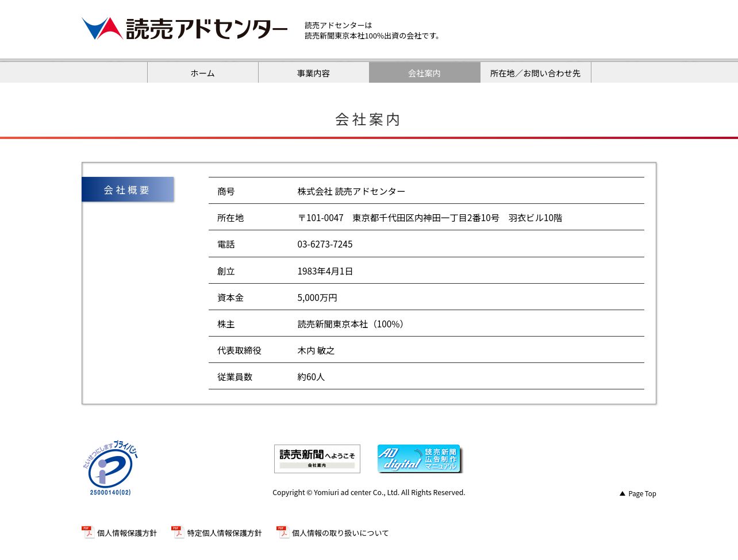The height and width of the screenshot is (560, 738).
Task: Click representative name 木内 敏之
Action: point(316,350)
